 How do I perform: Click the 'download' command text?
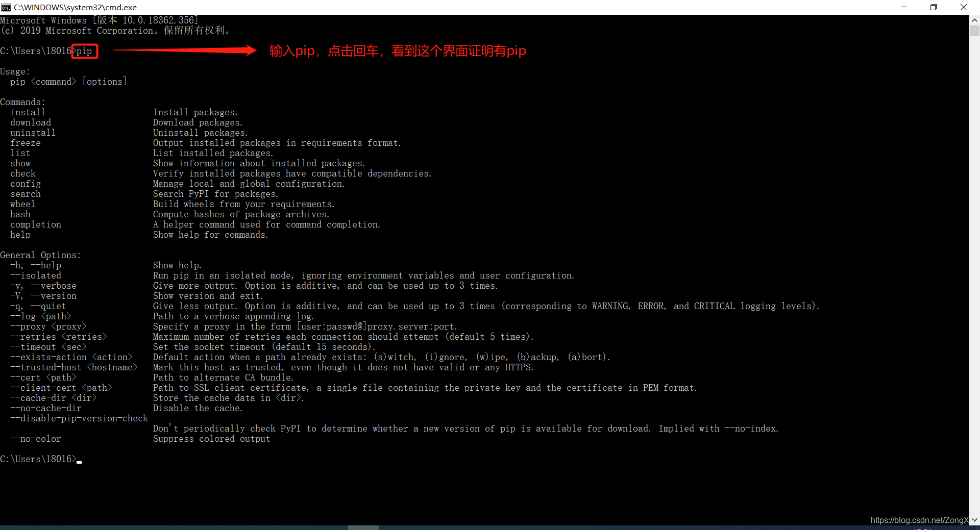tap(31, 122)
